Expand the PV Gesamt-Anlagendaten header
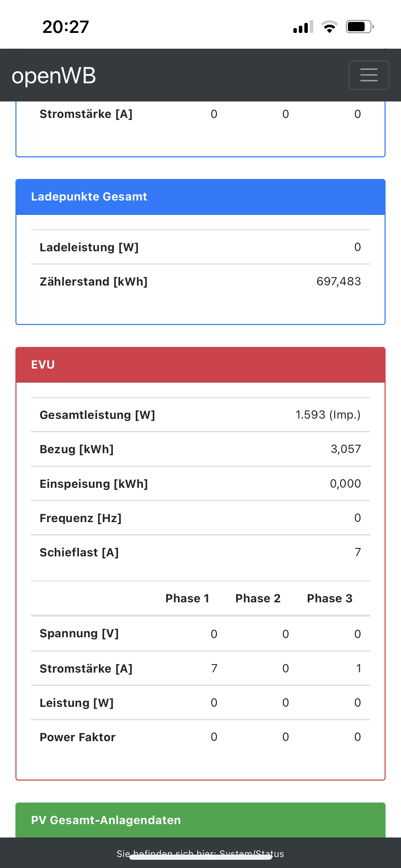The height and width of the screenshot is (868, 401). 200,820
